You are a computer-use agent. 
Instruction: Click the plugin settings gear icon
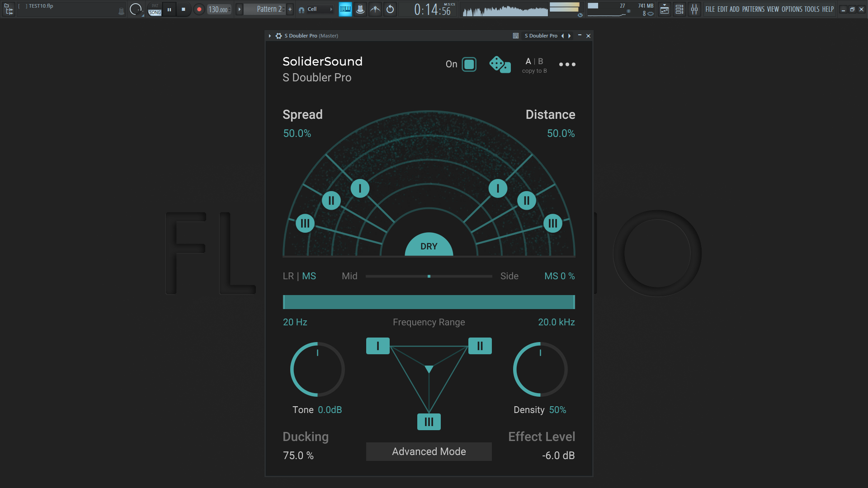coord(278,36)
